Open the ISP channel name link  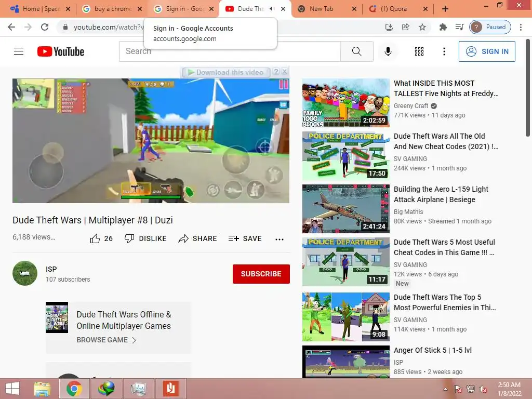pos(51,269)
